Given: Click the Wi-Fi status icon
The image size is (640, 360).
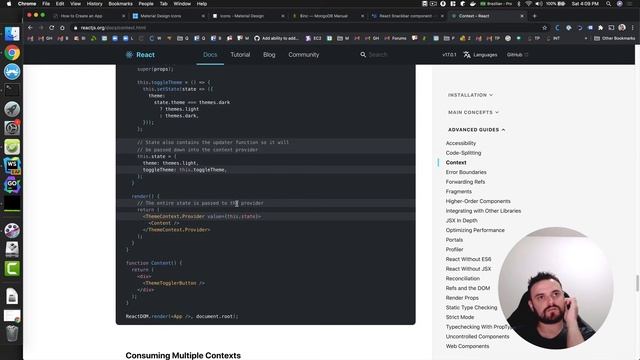Looking at the screenshot, I should click(529, 4).
